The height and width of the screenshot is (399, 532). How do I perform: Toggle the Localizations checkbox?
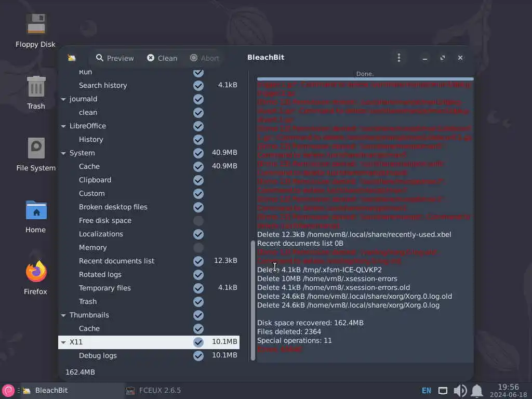click(x=198, y=234)
